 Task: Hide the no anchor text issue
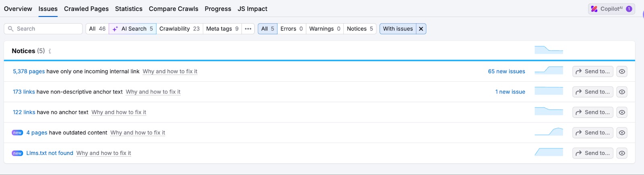[622, 112]
